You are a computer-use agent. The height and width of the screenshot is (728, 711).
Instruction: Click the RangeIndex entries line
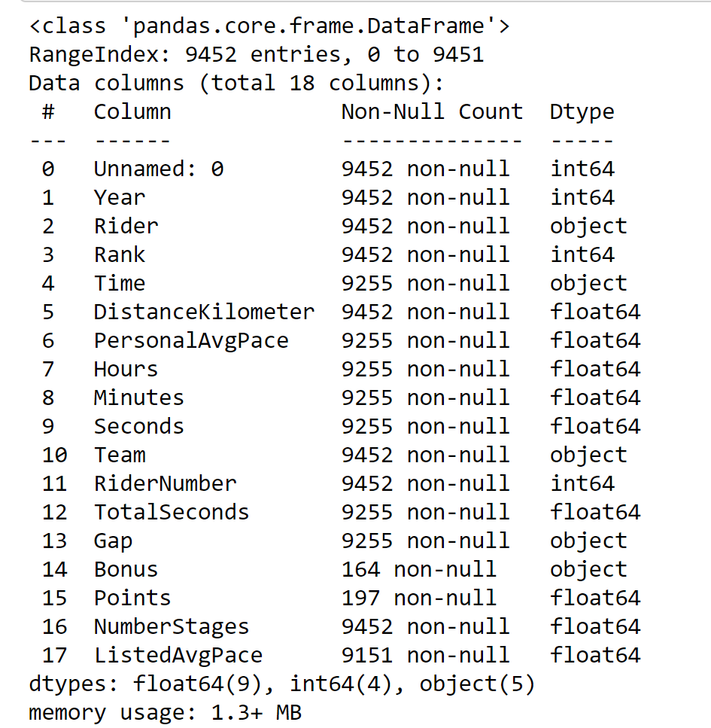256,55
